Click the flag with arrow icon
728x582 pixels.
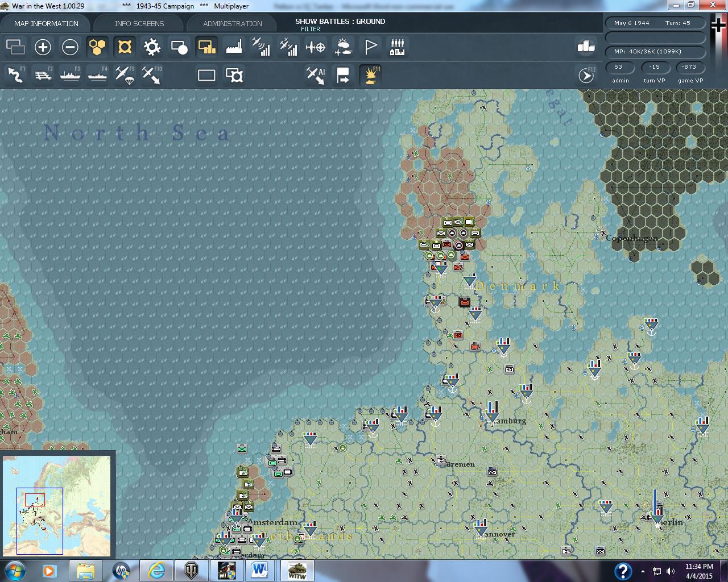coord(343,75)
